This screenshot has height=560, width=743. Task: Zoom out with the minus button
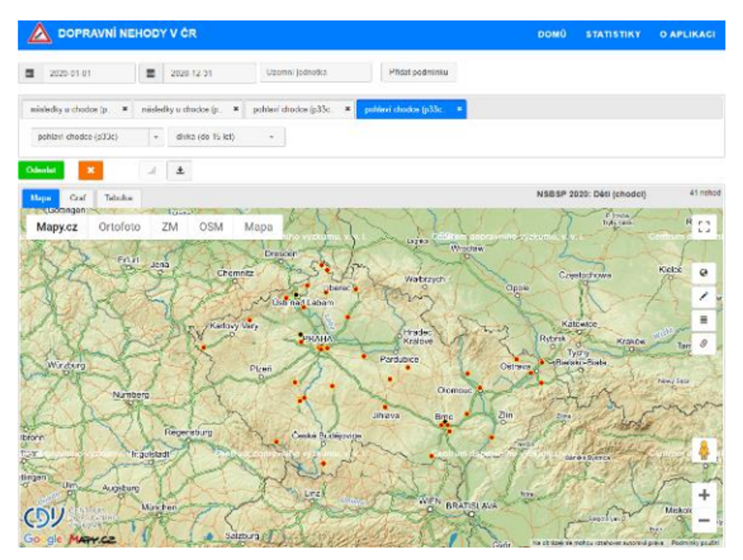[704, 520]
